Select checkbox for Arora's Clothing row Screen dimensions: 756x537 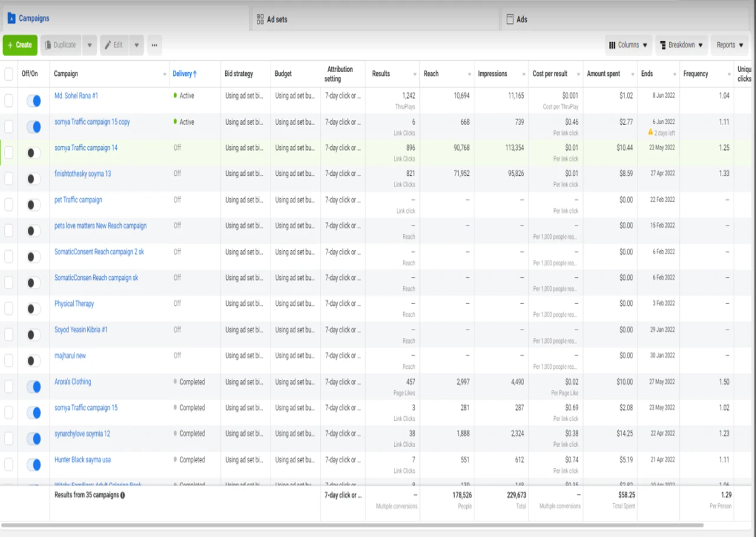click(9, 386)
